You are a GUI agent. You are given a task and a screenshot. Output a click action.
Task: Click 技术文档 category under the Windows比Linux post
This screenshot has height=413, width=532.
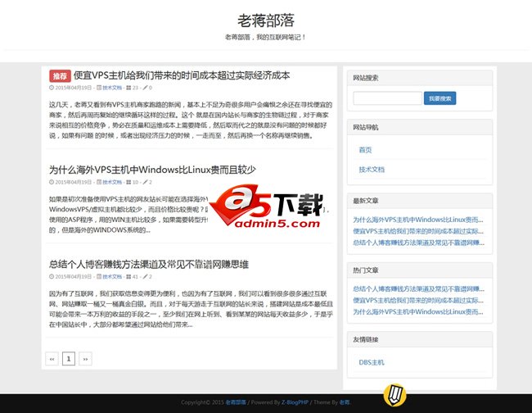pyautogui.click(x=112, y=182)
